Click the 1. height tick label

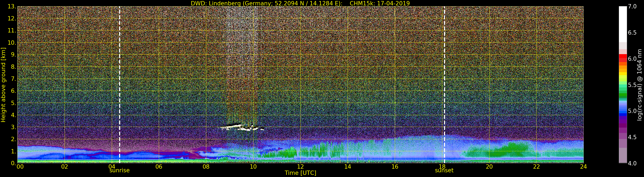pos(13,151)
